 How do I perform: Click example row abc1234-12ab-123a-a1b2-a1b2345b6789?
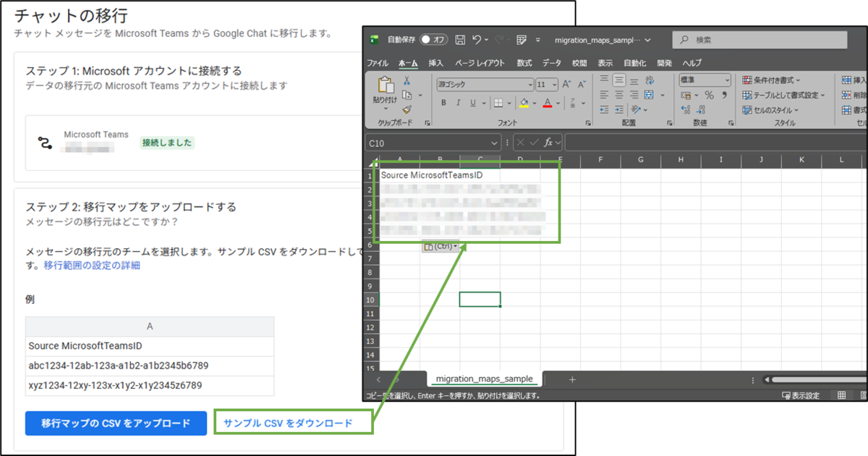coord(150,366)
